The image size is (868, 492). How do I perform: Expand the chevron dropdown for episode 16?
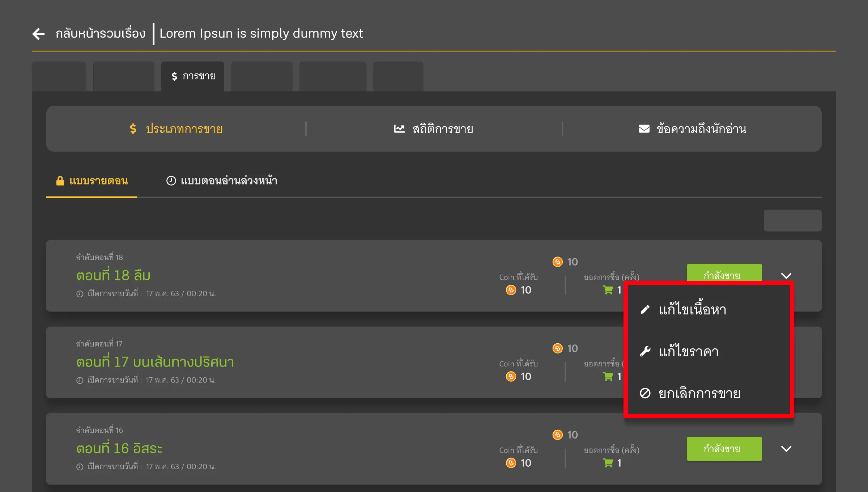point(786,449)
